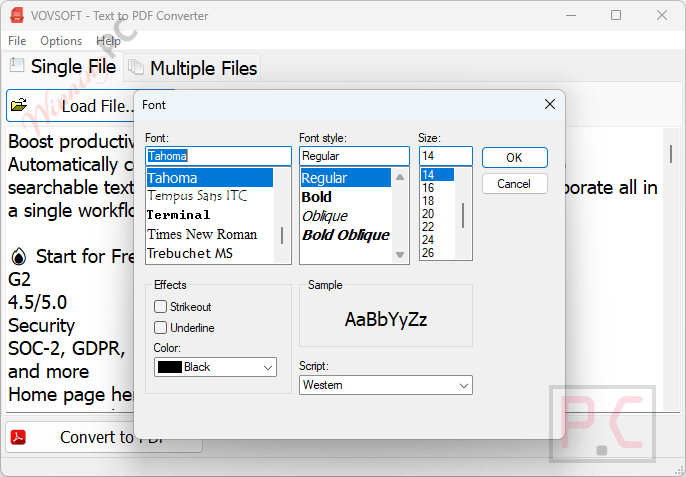Screen dimensions: 686x477
Task: Select Bold font style
Action: 346,197
